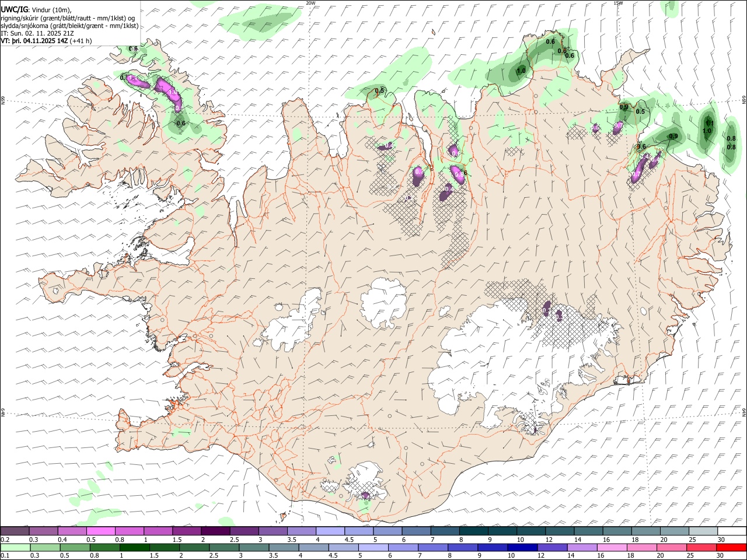Pick the dark teal 8 swatch in upper legend
The image size is (747, 560).
point(473,531)
